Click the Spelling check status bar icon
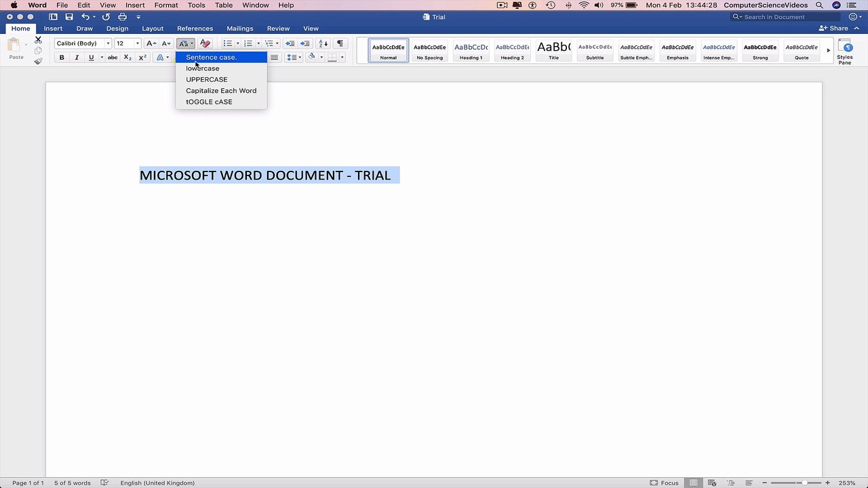Screen dimensions: 868x488 [x=104, y=483]
